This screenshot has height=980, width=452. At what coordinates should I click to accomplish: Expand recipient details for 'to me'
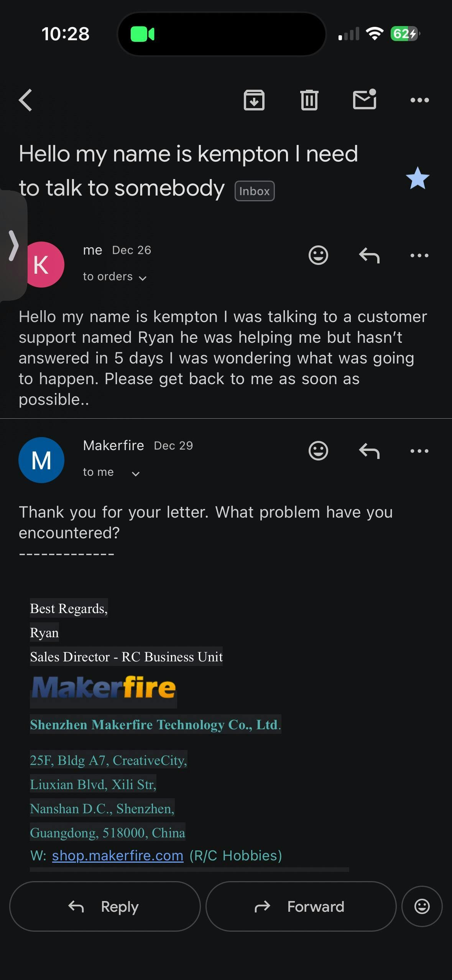click(x=135, y=474)
